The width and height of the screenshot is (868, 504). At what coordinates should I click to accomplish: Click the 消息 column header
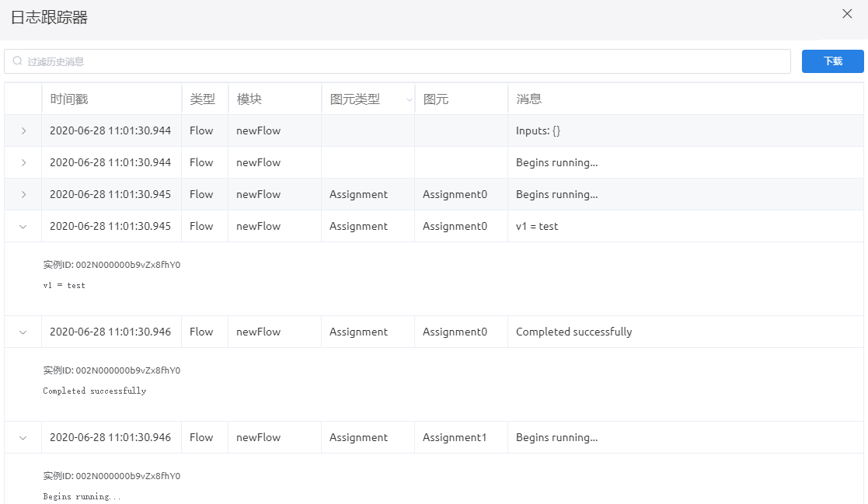(528, 99)
